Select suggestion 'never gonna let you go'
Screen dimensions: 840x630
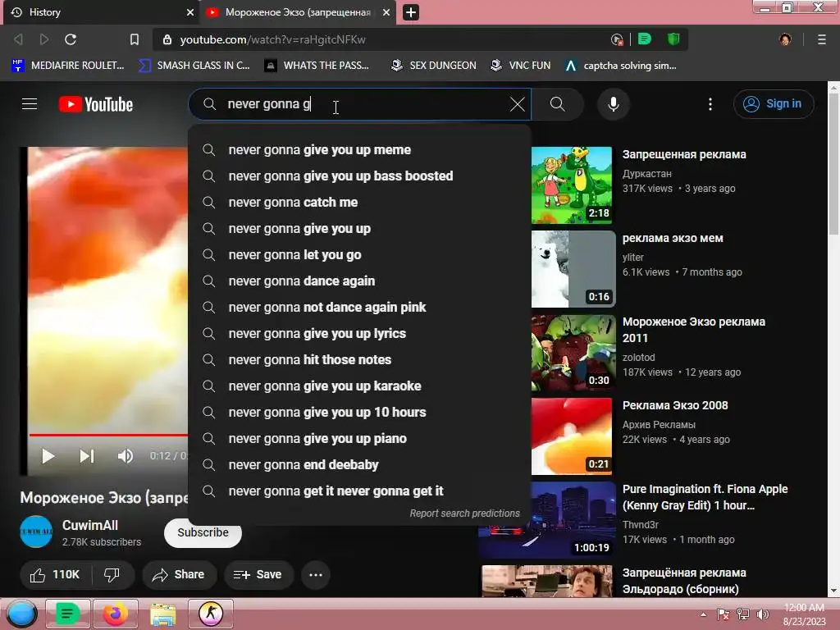(x=359, y=255)
